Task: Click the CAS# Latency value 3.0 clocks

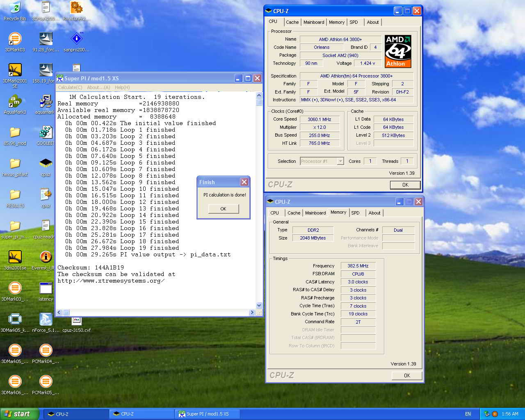Action: [x=358, y=282]
